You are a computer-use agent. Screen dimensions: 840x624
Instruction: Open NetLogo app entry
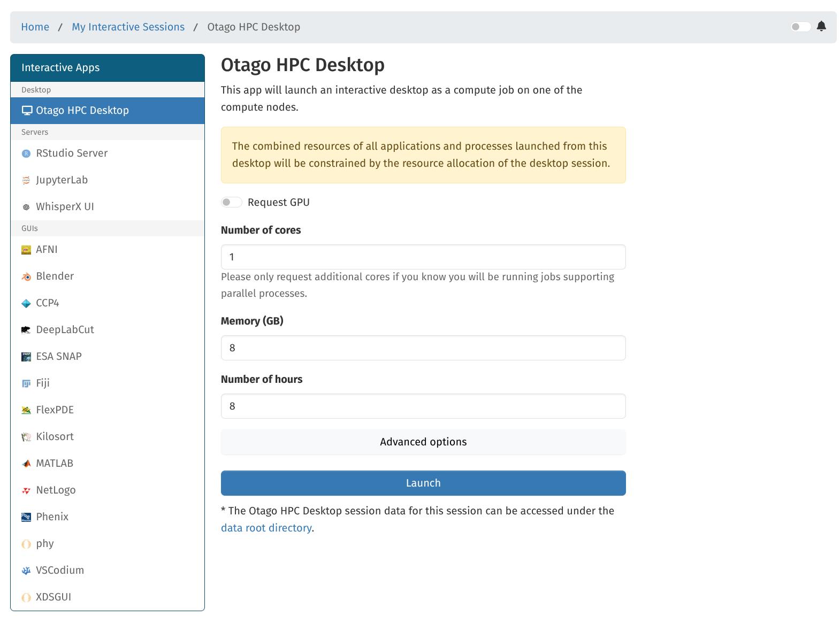pos(108,490)
